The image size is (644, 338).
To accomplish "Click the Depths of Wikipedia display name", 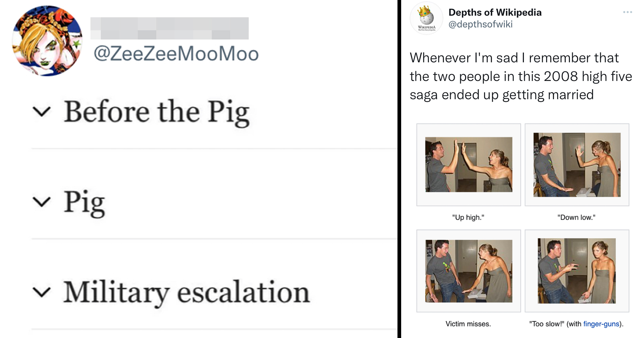I will [x=495, y=12].
